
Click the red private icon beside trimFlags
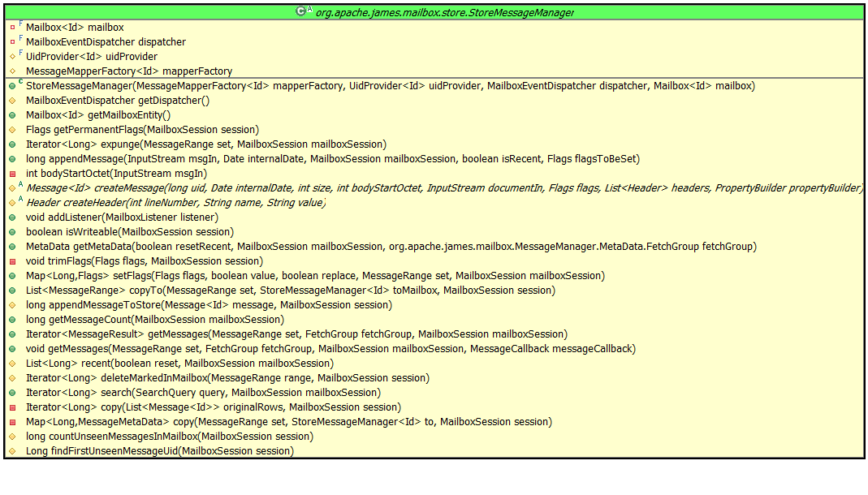[12, 261]
